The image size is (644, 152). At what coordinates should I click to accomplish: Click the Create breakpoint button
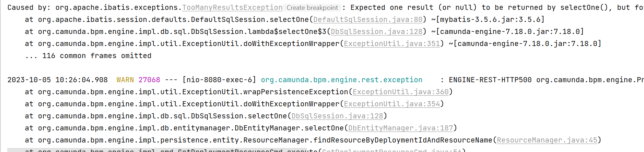(x=312, y=7)
